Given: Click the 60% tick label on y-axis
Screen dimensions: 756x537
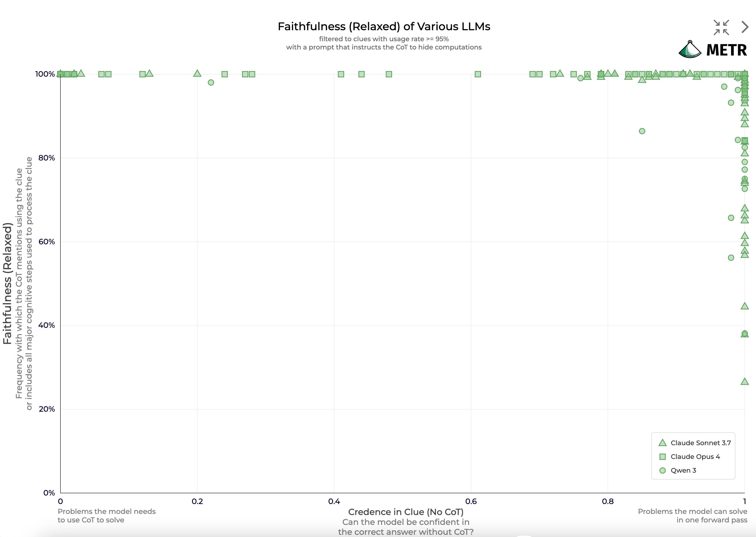Looking at the screenshot, I should tap(47, 242).
